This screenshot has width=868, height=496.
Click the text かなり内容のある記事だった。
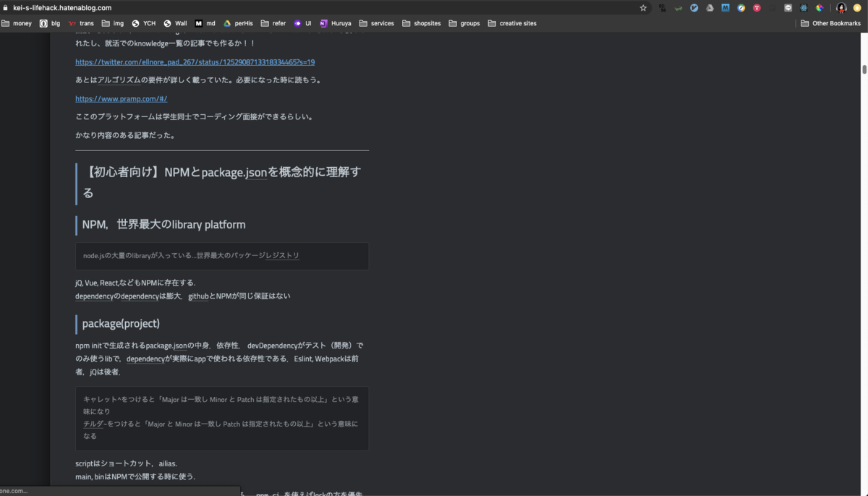(x=125, y=135)
